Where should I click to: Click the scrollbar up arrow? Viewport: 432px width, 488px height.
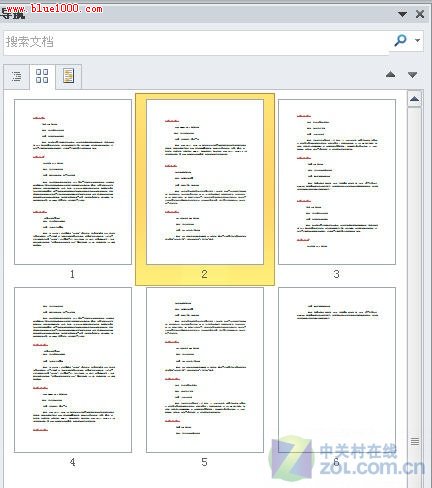point(415,99)
